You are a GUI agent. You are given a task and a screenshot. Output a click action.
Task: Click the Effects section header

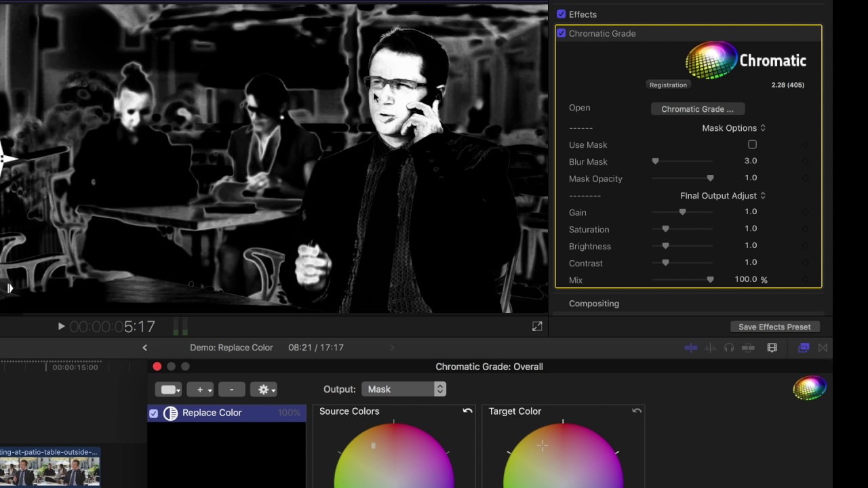point(583,14)
